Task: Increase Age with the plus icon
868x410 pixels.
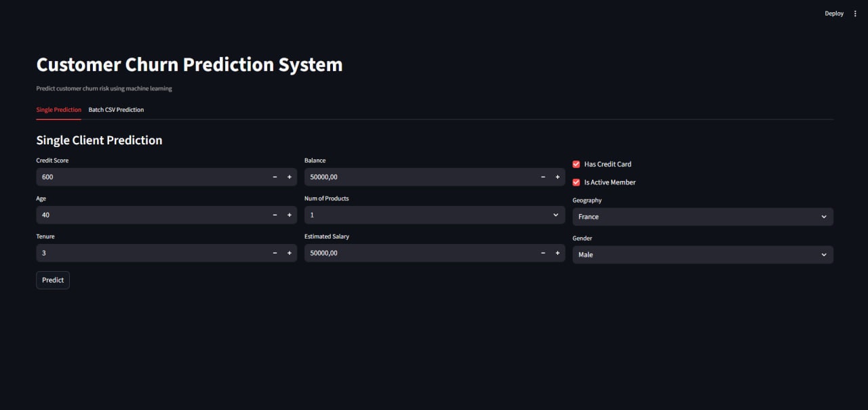Action: tap(289, 215)
